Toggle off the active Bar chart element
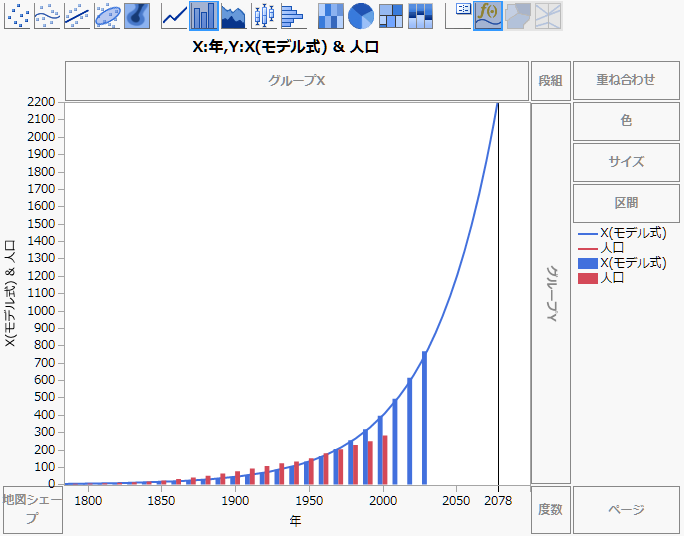 [204, 15]
